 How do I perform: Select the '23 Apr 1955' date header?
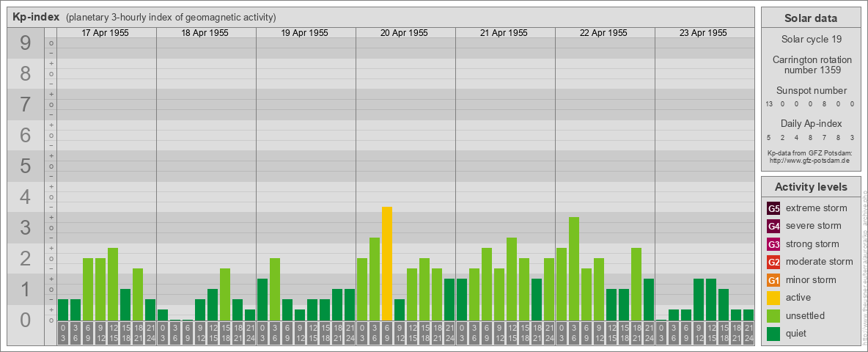coord(703,33)
